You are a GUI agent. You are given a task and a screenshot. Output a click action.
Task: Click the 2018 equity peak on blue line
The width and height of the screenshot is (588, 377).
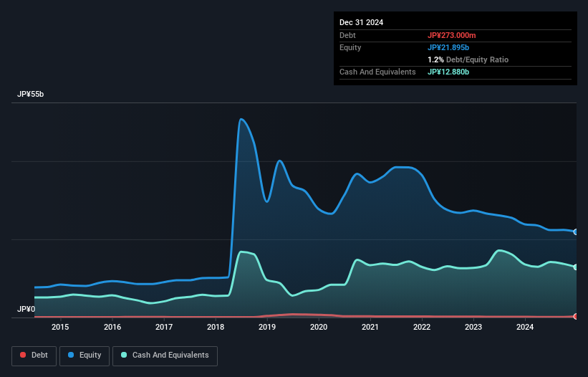tap(241, 119)
